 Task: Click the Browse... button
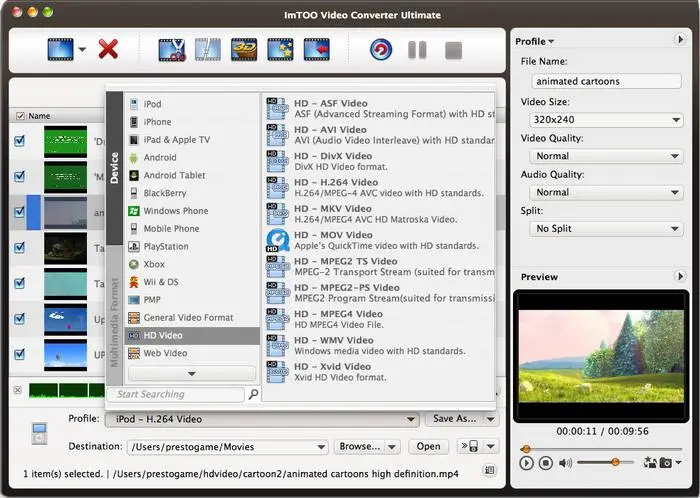(x=359, y=446)
